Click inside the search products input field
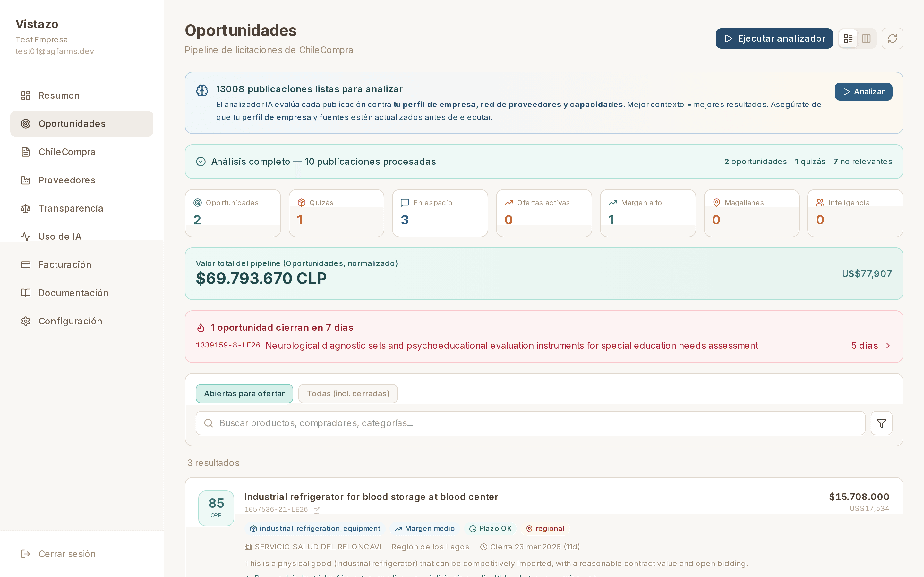Viewport: 924px width, 577px height. [458, 423]
